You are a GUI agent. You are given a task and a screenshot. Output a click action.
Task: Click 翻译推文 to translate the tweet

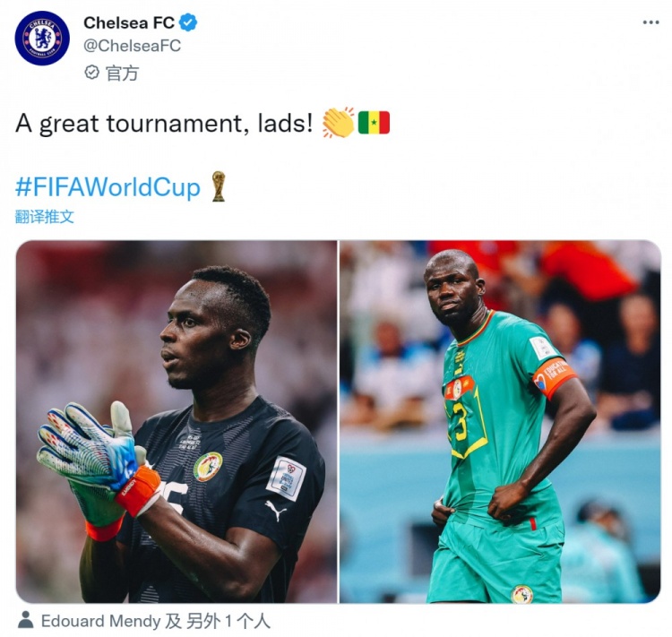(45, 217)
